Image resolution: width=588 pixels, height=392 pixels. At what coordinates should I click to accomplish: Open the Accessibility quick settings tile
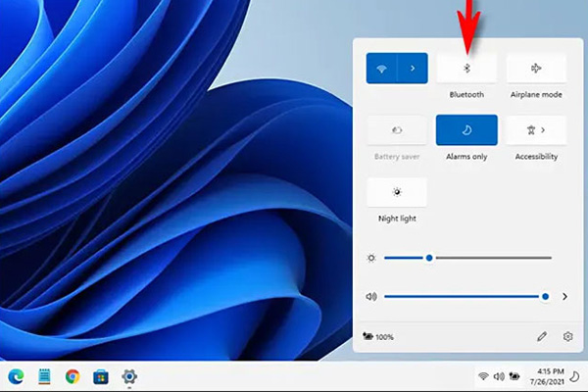tap(536, 130)
